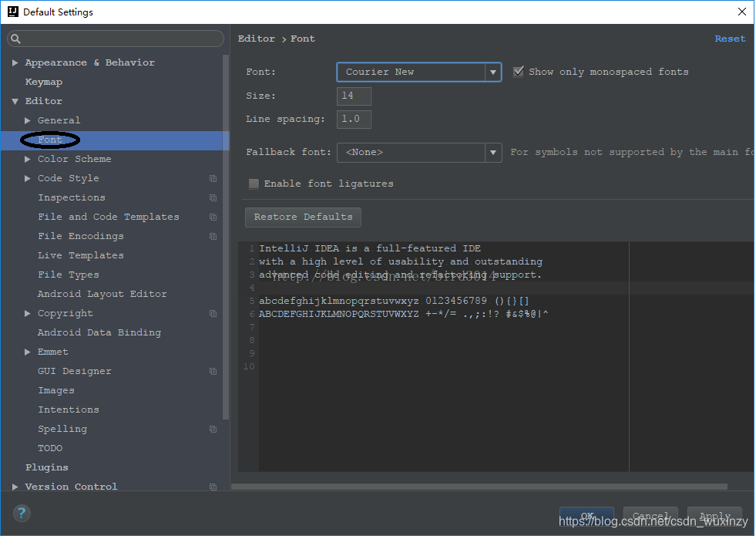Open Android Layout Editor settings
Screen dimensions: 756x536
point(102,295)
